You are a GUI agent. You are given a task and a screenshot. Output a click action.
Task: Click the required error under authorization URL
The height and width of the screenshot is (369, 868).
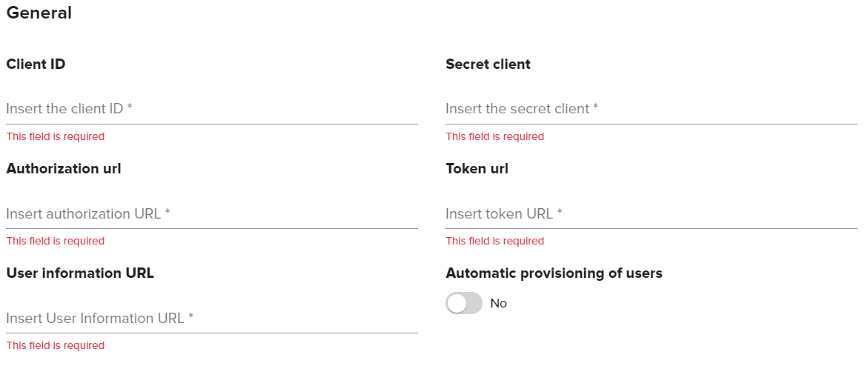pyautogui.click(x=56, y=242)
